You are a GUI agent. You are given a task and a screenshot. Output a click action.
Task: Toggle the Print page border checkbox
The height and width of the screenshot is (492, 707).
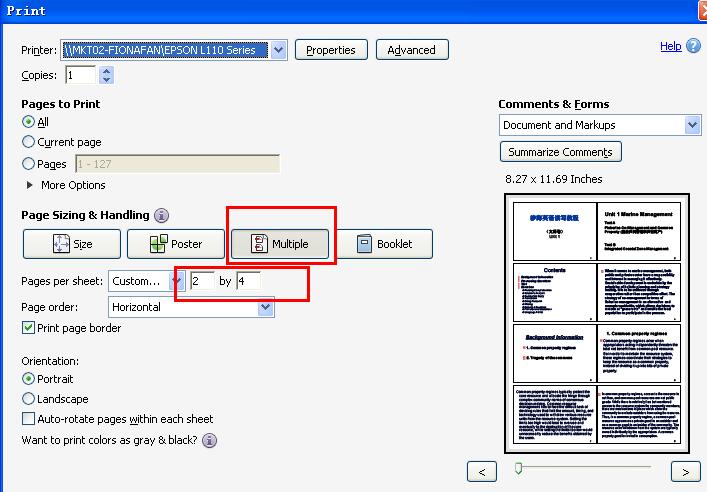(28, 327)
